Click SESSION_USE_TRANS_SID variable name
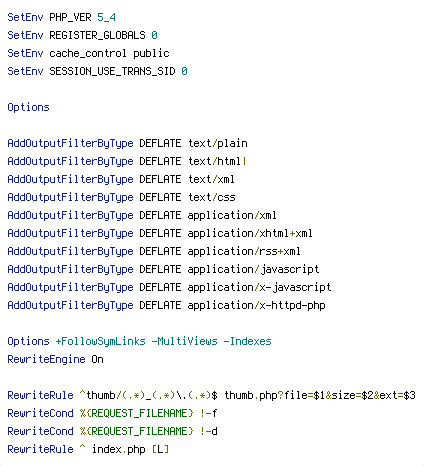This screenshot has width=424, height=466. (112, 71)
